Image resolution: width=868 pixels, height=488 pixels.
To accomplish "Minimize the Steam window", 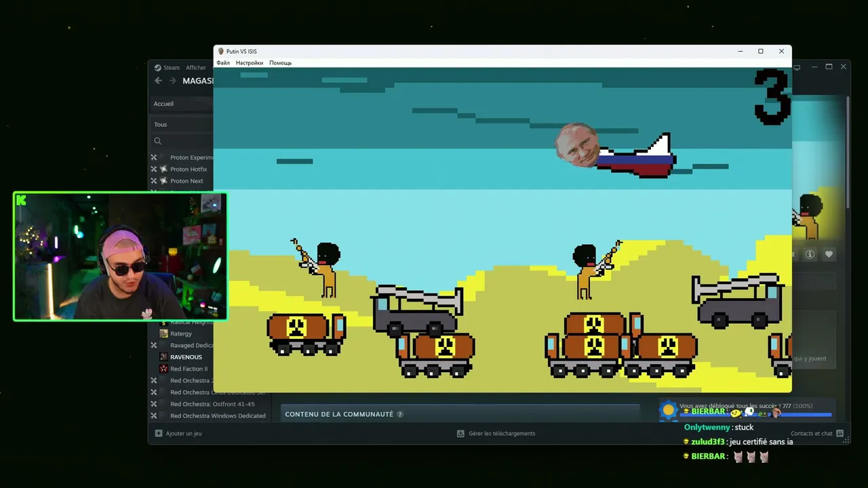I will (x=814, y=67).
